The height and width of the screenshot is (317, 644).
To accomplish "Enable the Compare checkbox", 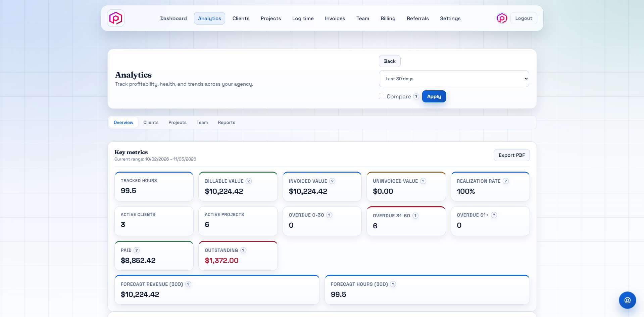I will pyautogui.click(x=381, y=96).
